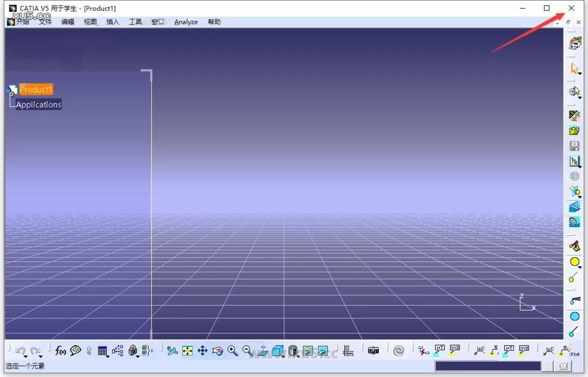Click the Update product icon
This screenshot has height=377, width=588.
coord(399,351)
